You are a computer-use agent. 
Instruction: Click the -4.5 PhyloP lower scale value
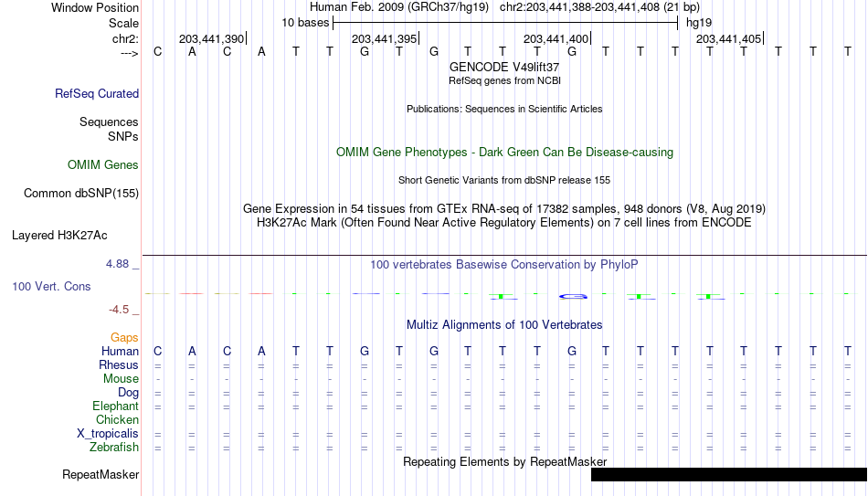coord(119,310)
